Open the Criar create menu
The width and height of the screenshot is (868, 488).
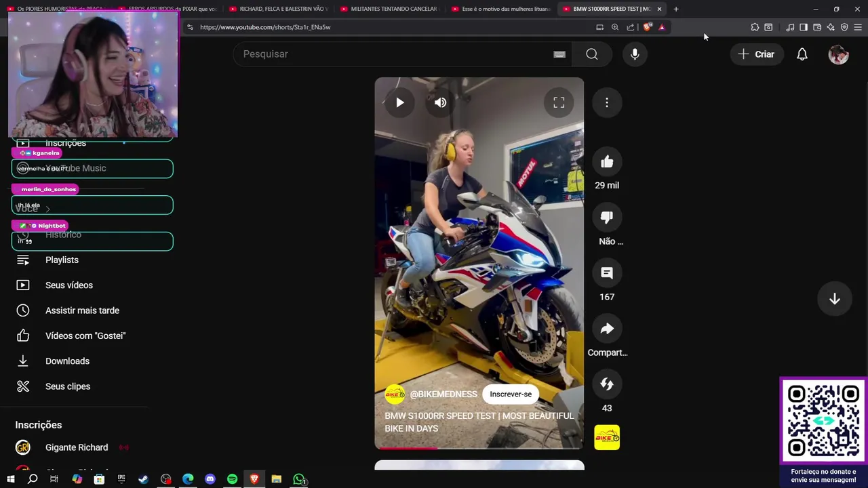tap(756, 54)
